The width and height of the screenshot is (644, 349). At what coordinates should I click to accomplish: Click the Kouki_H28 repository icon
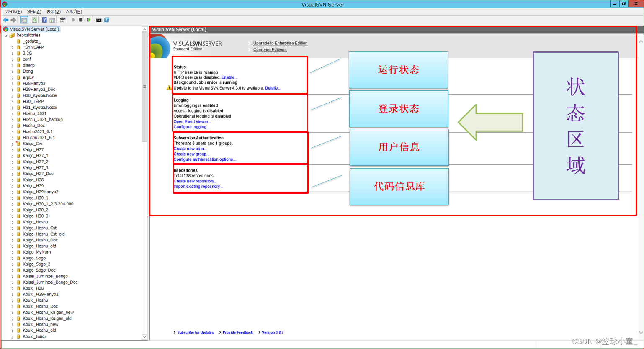[x=18, y=288]
